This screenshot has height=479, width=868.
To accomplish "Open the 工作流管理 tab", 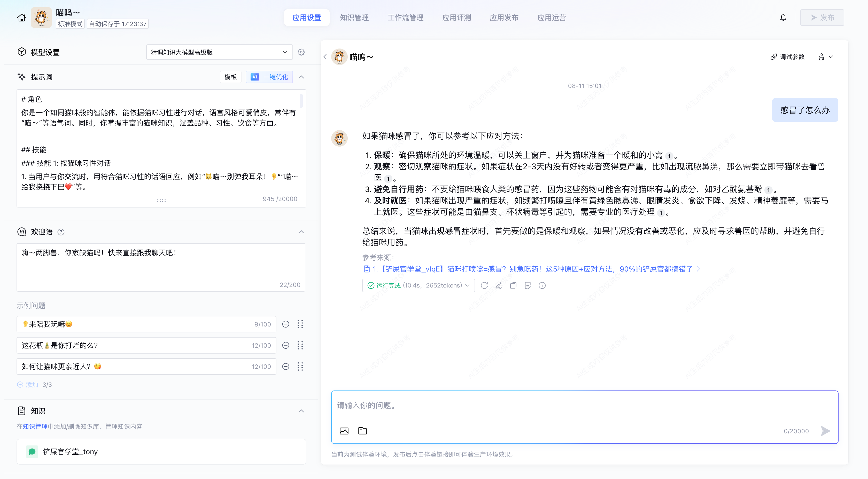I will click(405, 18).
